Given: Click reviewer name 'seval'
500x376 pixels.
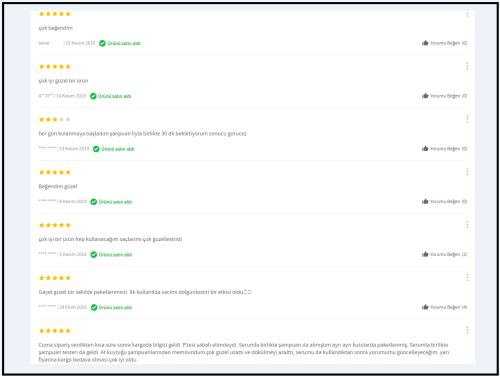Looking at the screenshot, I should (44, 43).
